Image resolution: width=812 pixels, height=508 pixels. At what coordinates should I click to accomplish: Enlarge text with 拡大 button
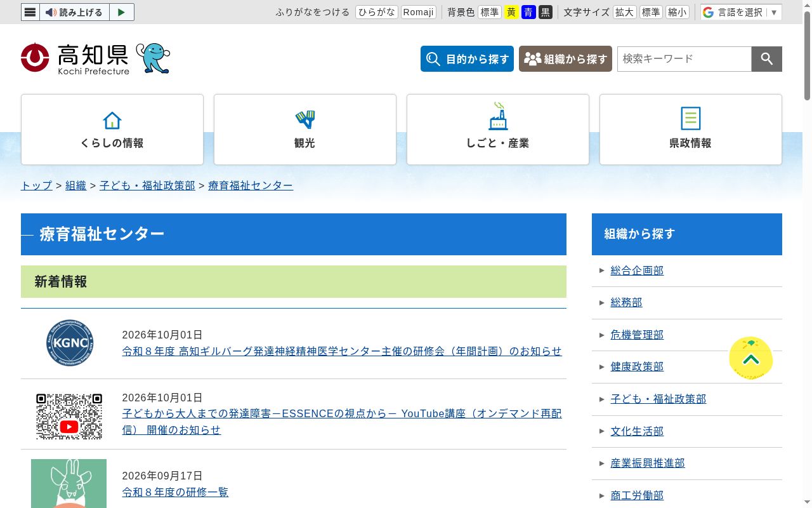(625, 12)
